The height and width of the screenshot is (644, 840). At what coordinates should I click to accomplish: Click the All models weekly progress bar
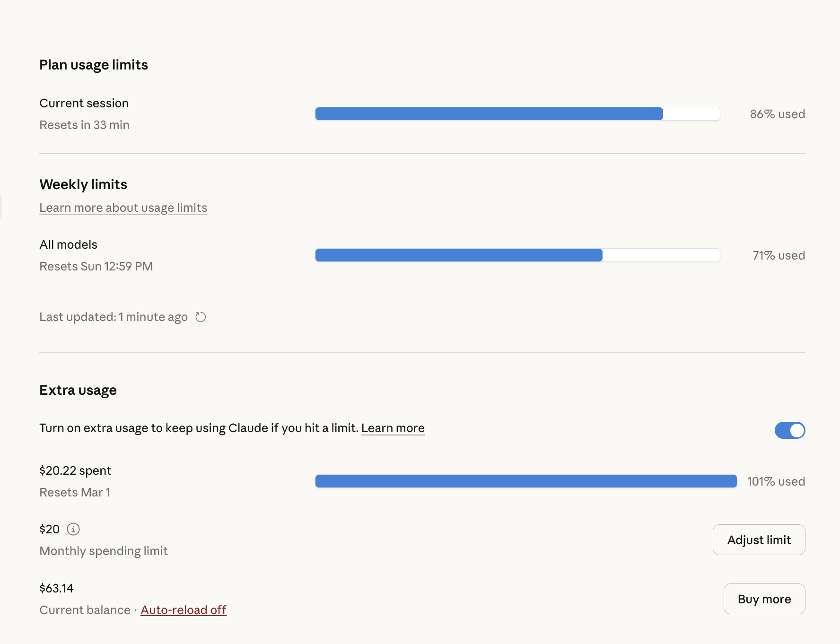coord(517,255)
